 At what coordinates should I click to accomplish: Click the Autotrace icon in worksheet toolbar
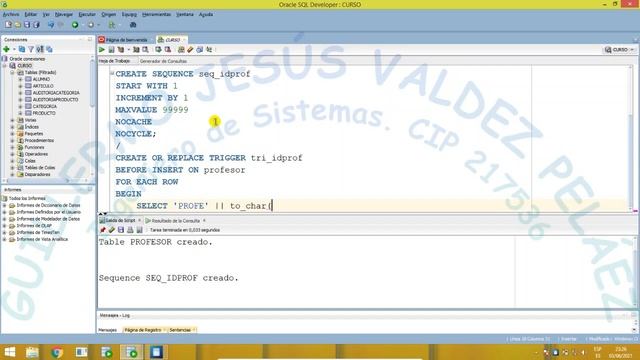click(136, 50)
